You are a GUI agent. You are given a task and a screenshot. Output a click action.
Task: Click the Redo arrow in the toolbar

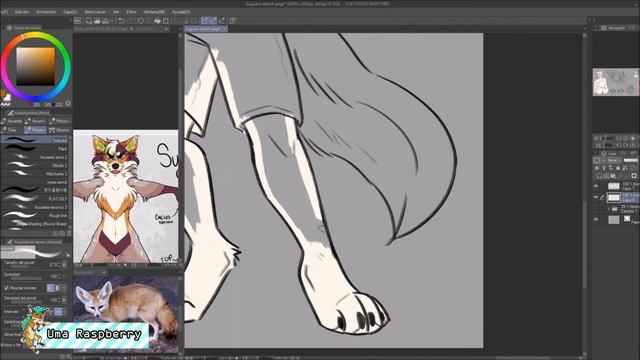130,21
